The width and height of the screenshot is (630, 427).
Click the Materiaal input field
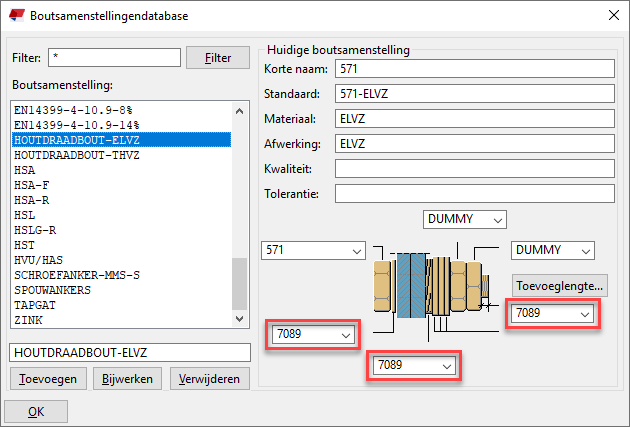475,118
